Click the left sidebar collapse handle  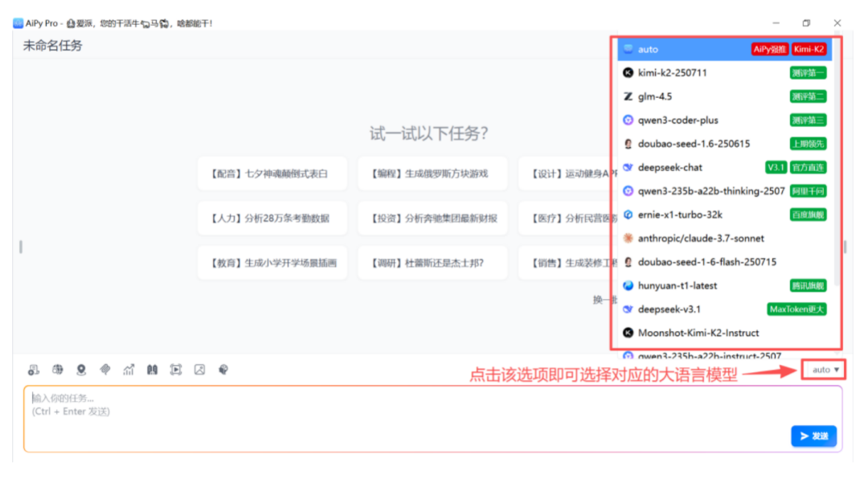click(x=20, y=247)
